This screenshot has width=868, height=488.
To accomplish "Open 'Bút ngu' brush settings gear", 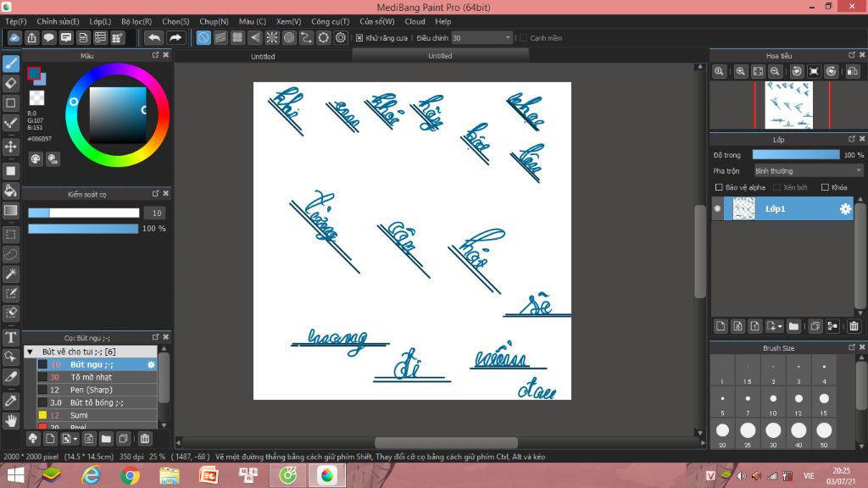I will tap(151, 364).
